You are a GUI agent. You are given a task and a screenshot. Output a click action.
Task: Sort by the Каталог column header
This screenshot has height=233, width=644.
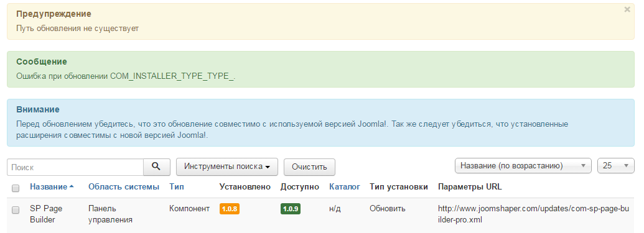coord(345,186)
